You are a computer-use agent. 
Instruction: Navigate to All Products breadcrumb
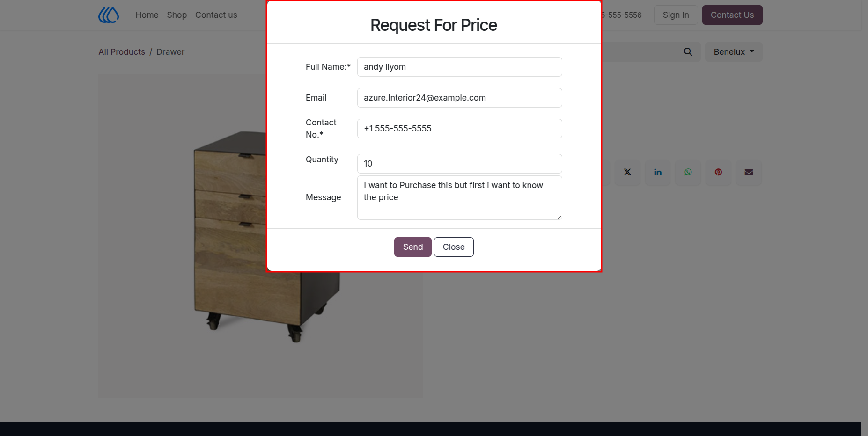click(122, 52)
